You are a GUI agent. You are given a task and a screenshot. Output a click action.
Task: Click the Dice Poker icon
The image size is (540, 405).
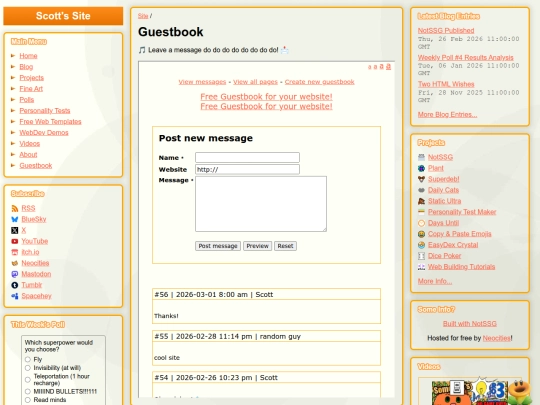point(421,256)
